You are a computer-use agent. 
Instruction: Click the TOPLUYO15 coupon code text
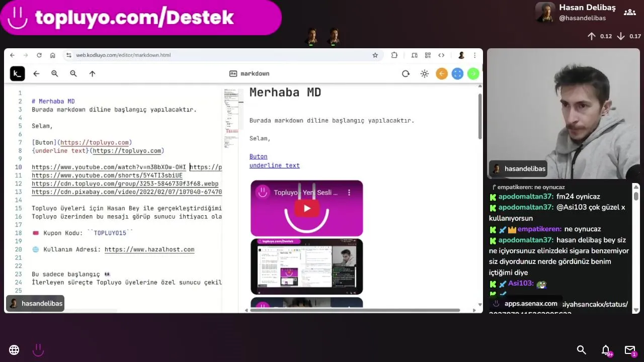[x=110, y=233]
